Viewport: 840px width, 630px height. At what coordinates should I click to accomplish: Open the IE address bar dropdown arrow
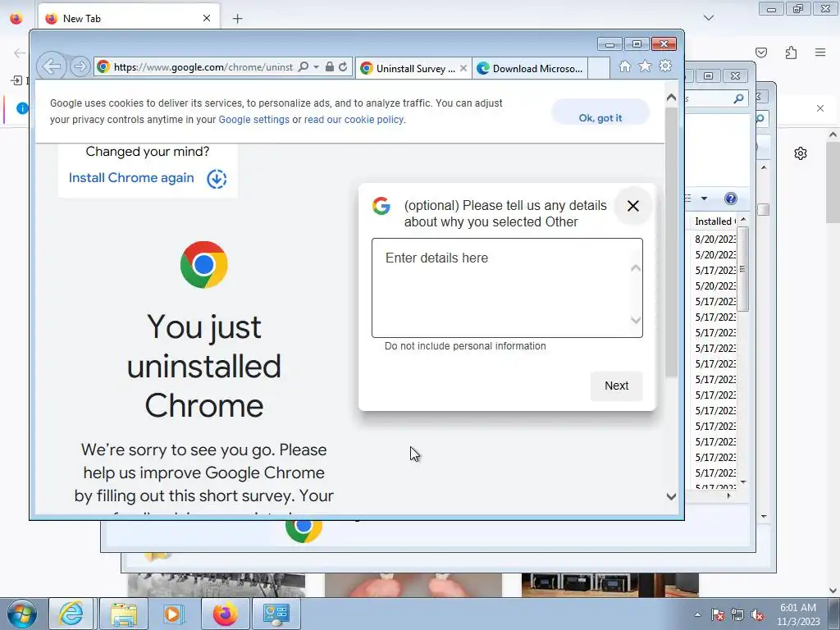coord(316,67)
